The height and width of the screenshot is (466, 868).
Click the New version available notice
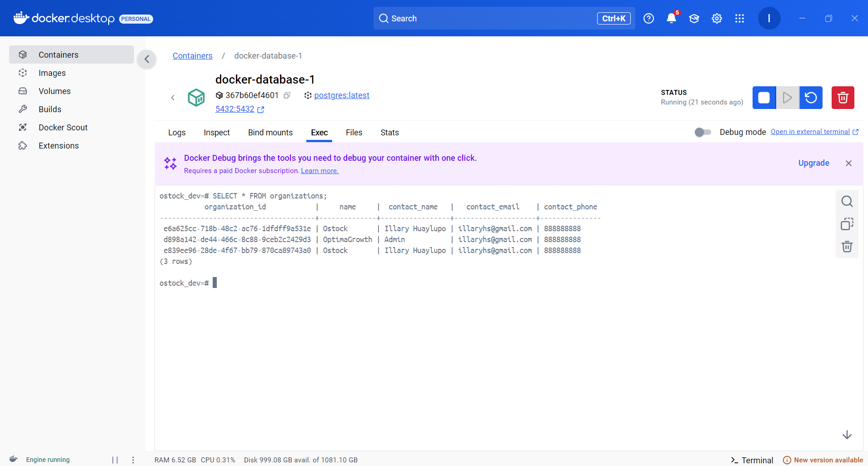[x=823, y=460]
